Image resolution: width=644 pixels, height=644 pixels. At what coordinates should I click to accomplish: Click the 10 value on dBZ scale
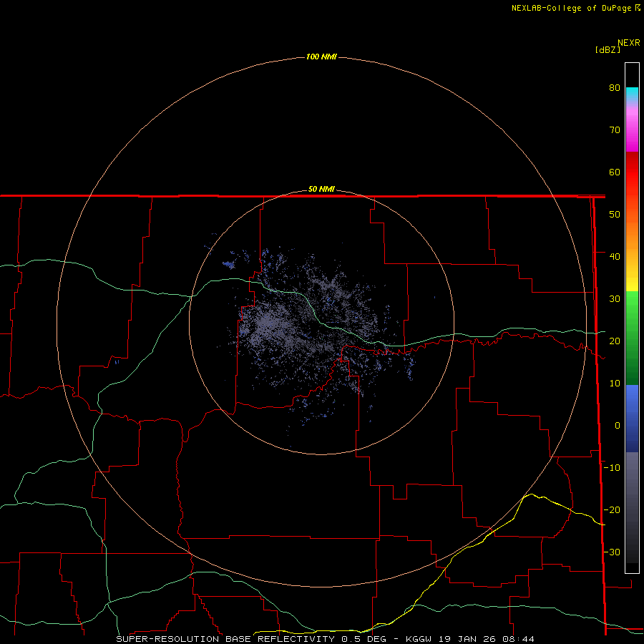click(615, 384)
